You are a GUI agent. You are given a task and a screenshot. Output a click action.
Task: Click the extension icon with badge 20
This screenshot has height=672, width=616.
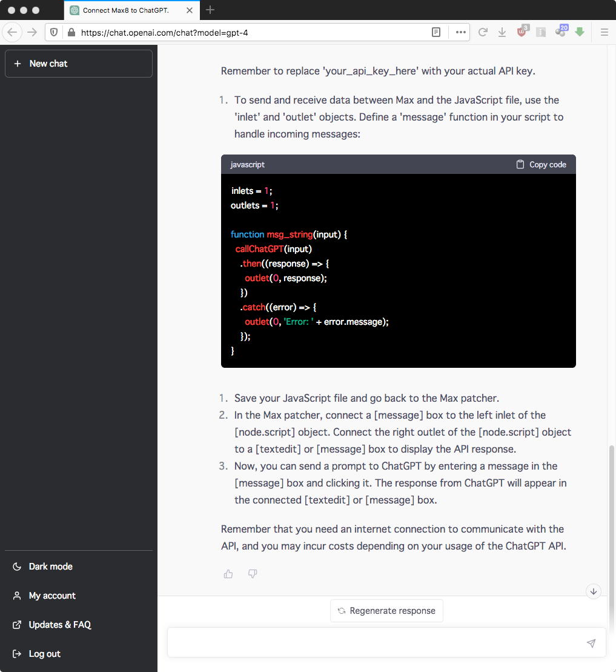tap(561, 31)
